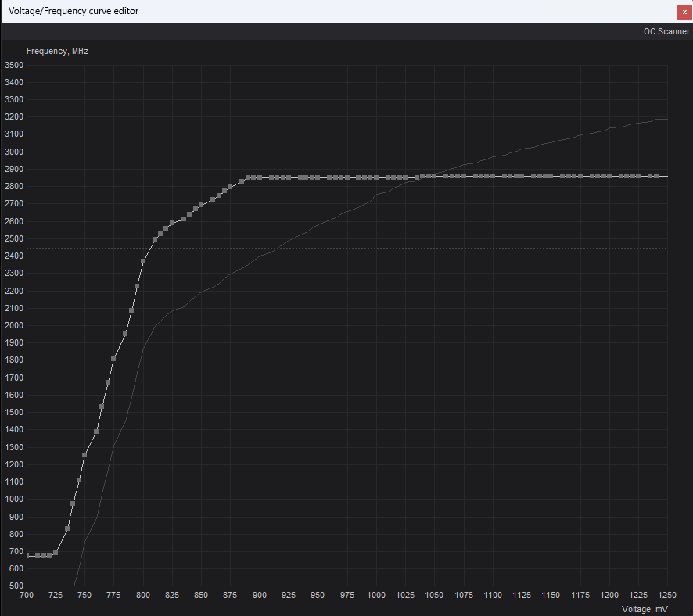The height and width of the screenshot is (616, 693).
Task: Close the Voltage/Frequency curve editor window
Action: tap(684, 12)
